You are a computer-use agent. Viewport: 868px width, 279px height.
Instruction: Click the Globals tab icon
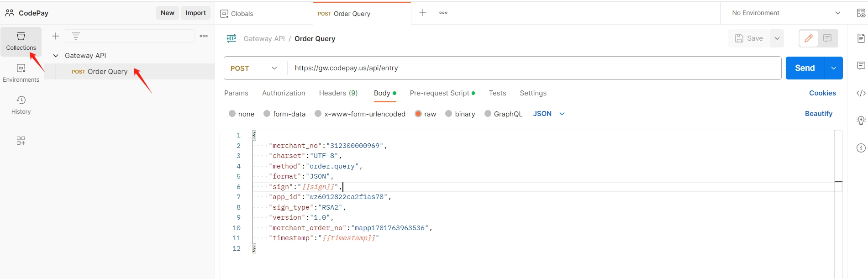(x=224, y=14)
